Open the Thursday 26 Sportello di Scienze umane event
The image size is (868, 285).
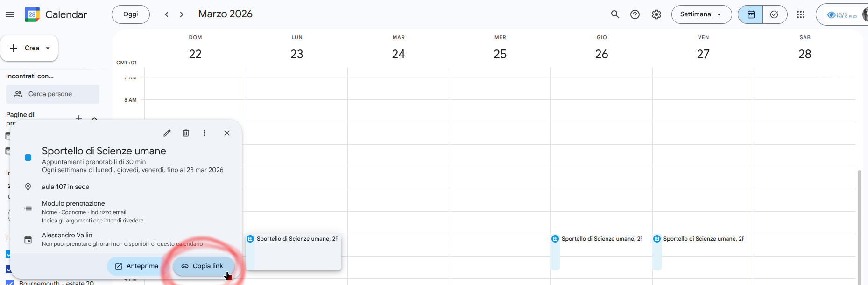click(597, 252)
